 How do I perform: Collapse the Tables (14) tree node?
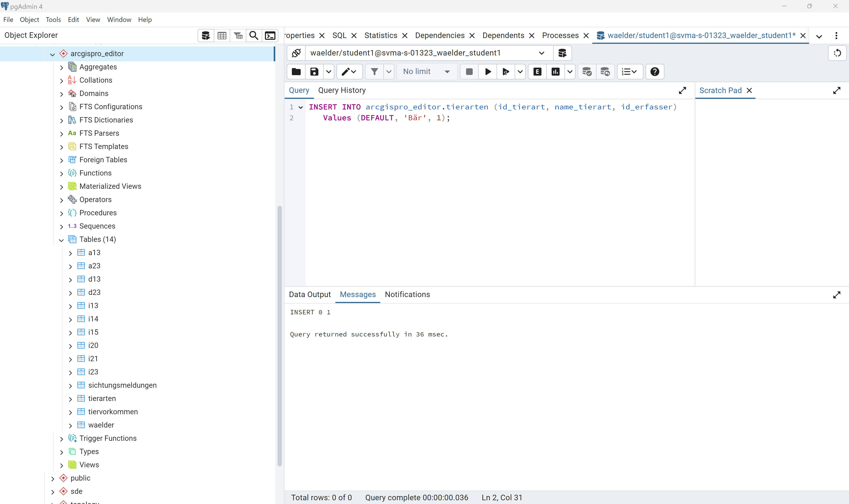click(x=61, y=240)
